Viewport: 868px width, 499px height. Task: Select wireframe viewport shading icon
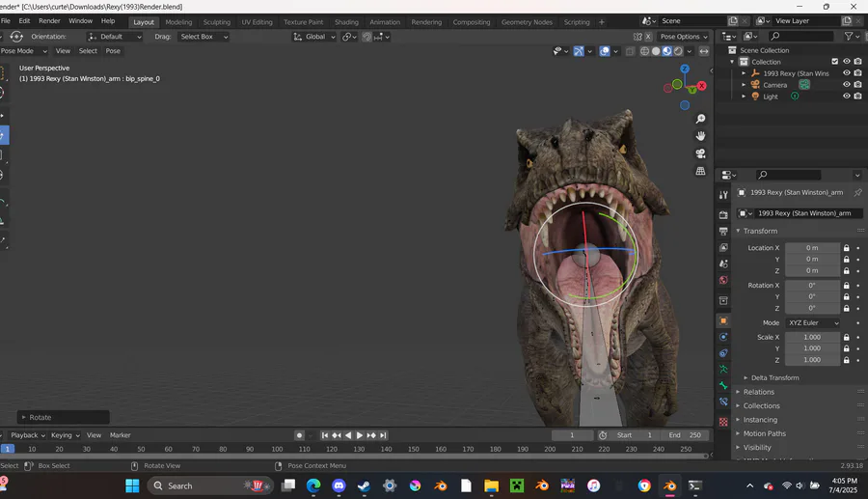tap(644, 51)
